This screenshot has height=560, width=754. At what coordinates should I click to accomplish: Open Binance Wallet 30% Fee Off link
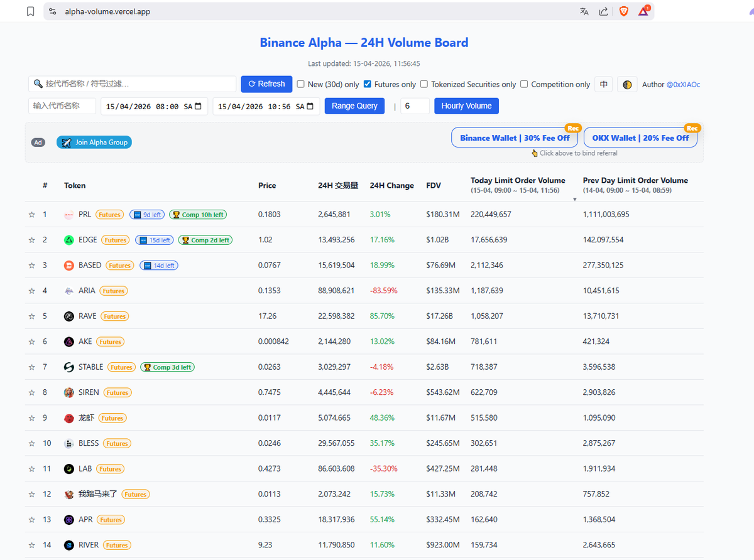coord(515,137)
